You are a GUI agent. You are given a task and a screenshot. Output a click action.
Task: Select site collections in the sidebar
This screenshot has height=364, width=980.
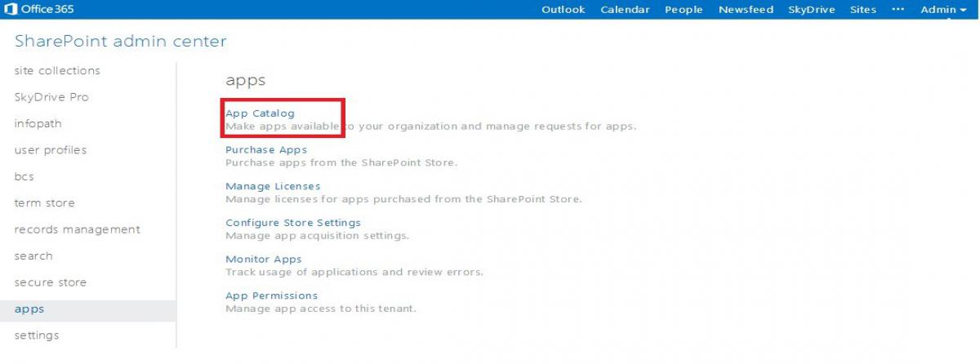click(57, 71)
